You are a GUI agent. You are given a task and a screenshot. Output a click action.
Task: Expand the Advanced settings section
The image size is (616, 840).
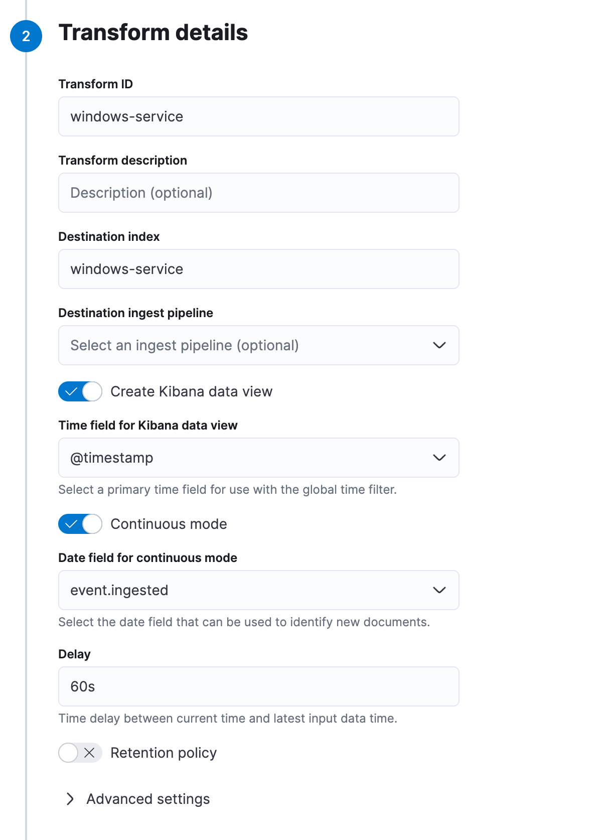148,799
